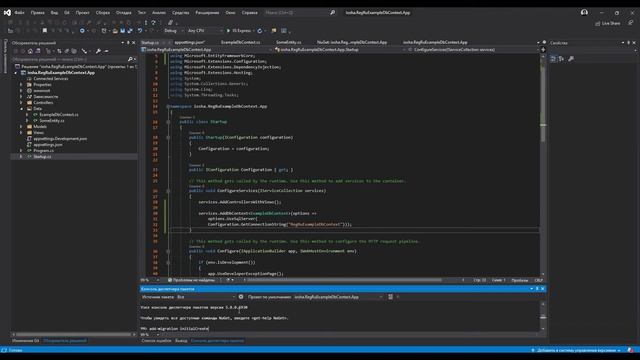The width and height of the screenshot is (640, 360).
Task: Click the Undo toolbar icon
Action: point(140,31)
